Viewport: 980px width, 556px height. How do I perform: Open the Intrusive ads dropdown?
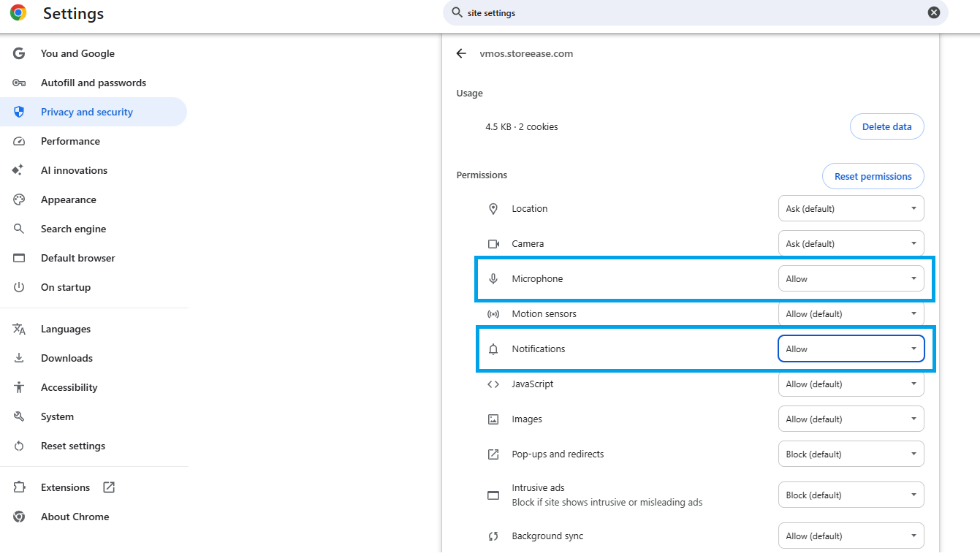click(x=851, y=495)
